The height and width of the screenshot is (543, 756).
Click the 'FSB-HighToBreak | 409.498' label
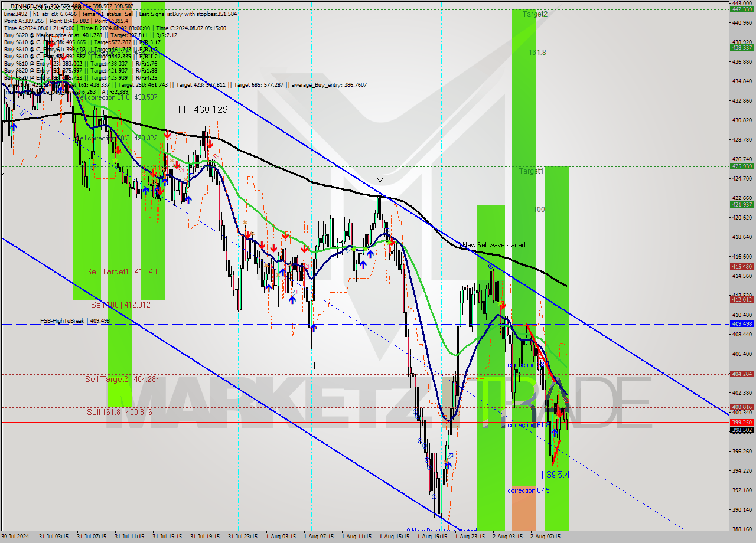pyautogui.click(x=75, y=320)
